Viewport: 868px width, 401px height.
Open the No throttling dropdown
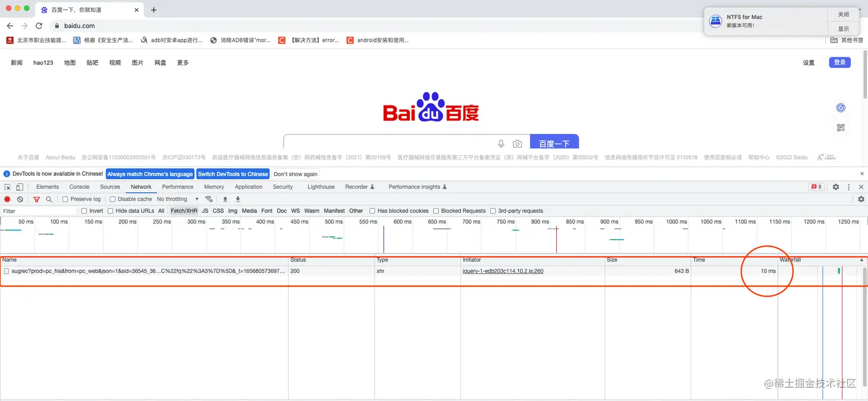[177, 199]
